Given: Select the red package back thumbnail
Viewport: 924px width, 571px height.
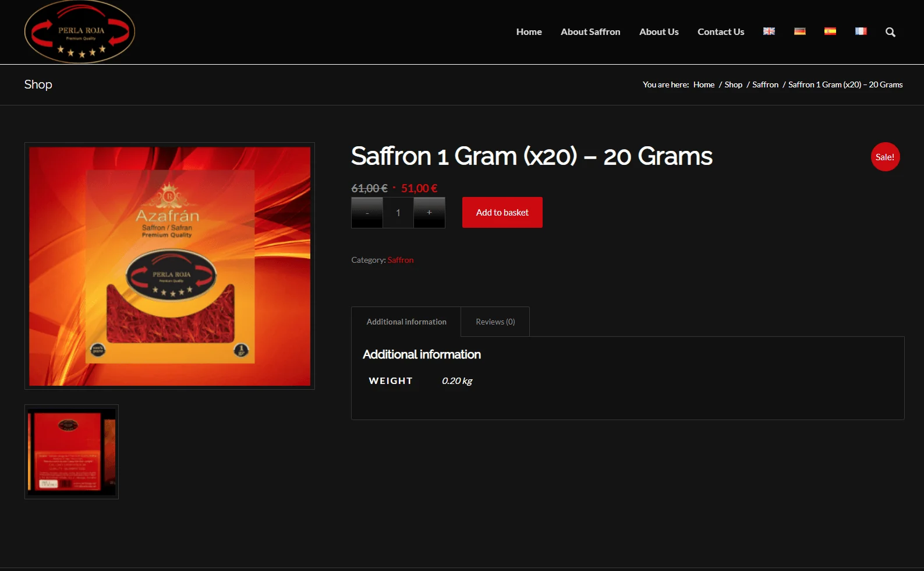Looking at the screenshot, I should coord(72,452).
